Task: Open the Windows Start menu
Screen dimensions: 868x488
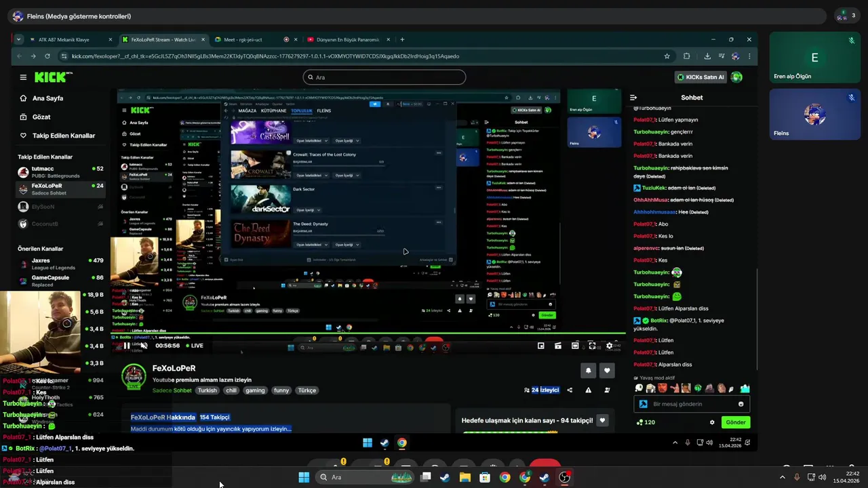Action: [304, 477]
